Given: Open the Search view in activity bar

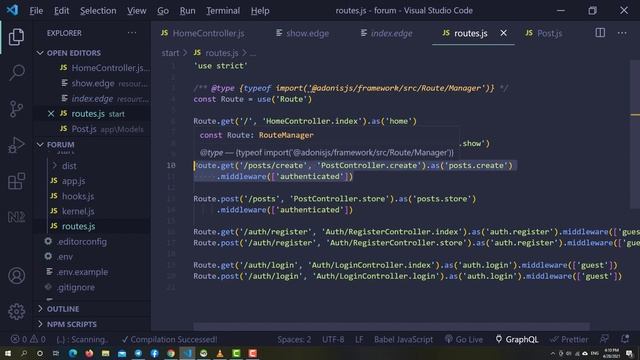Looking at the screenshot, I should (x=16, y=73).
